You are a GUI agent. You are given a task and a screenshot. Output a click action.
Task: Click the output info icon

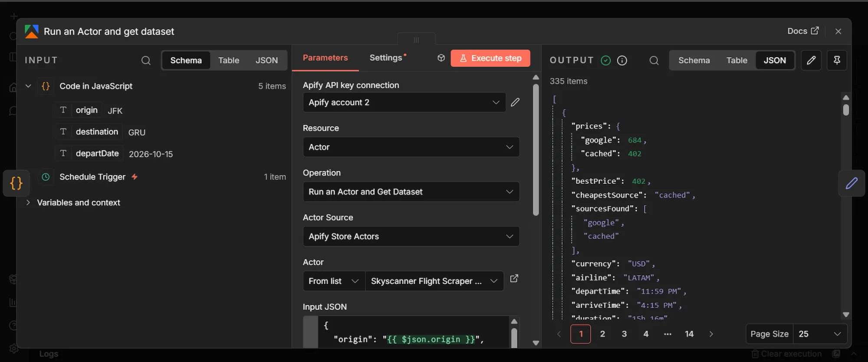(x=622, y=60)
